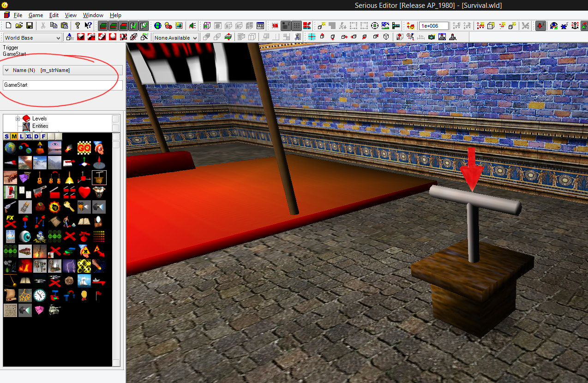
Task: Click the Open folder toolbar icon
Action: [x=19, y=25]
